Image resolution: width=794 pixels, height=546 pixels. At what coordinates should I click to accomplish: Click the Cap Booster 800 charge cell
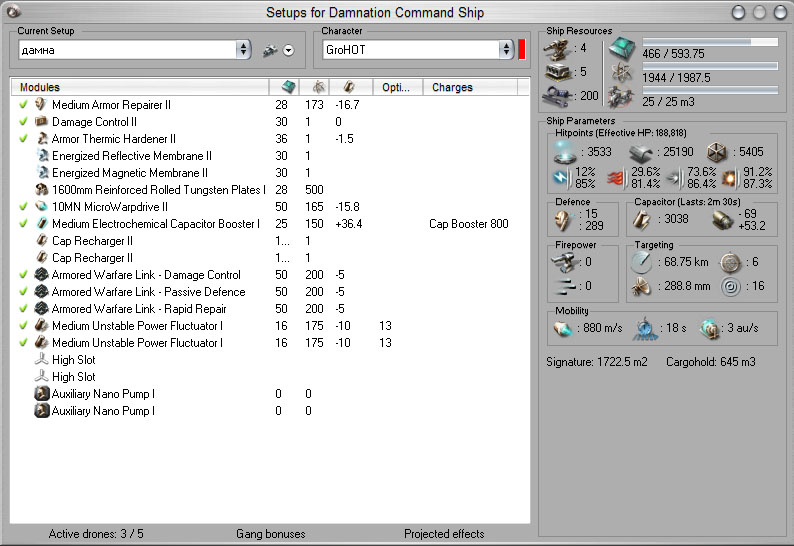click(x=469, y=224)
